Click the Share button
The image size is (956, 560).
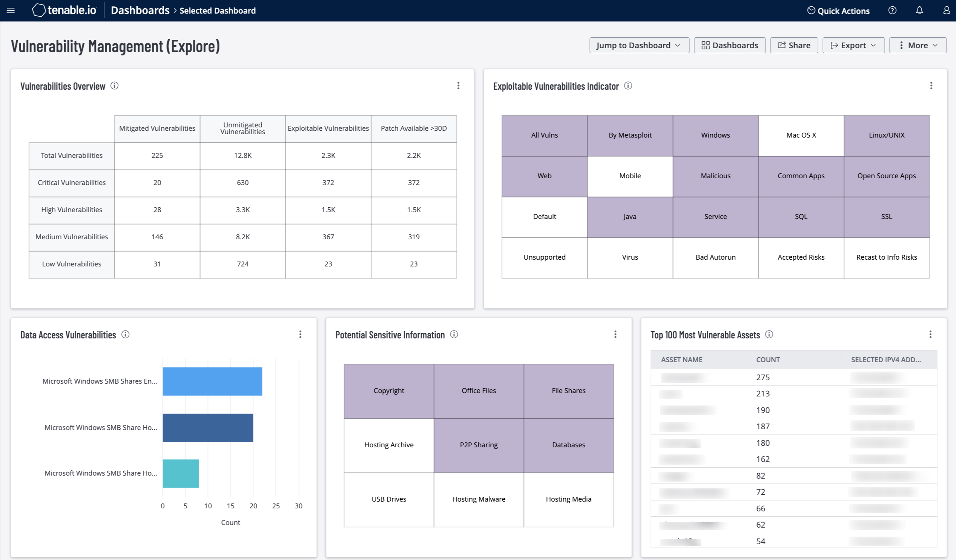click(795, 45)
